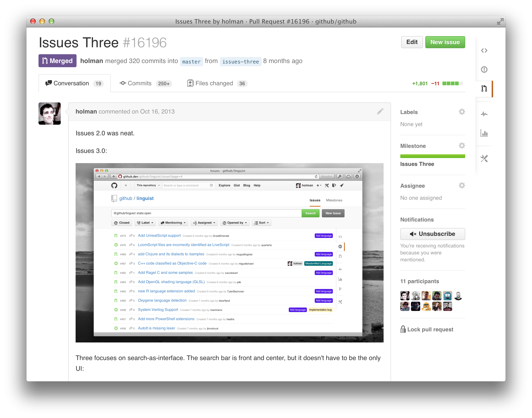Enter fullscreen using title bar arrows icon
Screen dimensions: 532x418
click(500, 22)
